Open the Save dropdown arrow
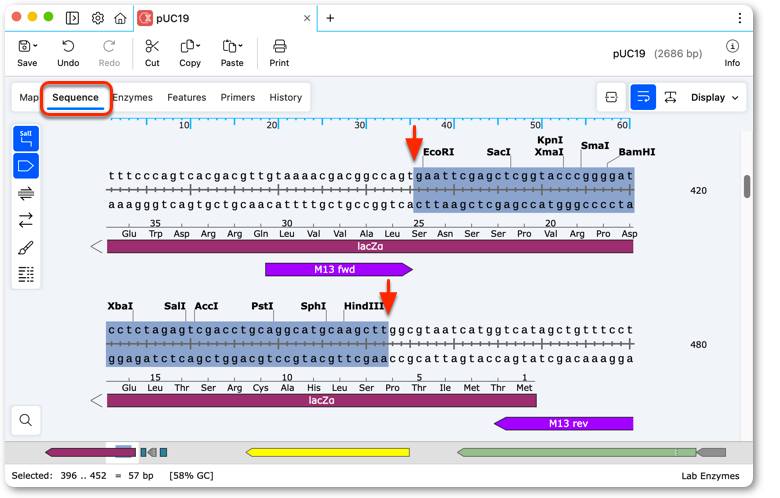This screenshot has width=780, height=498. point(35,46)
